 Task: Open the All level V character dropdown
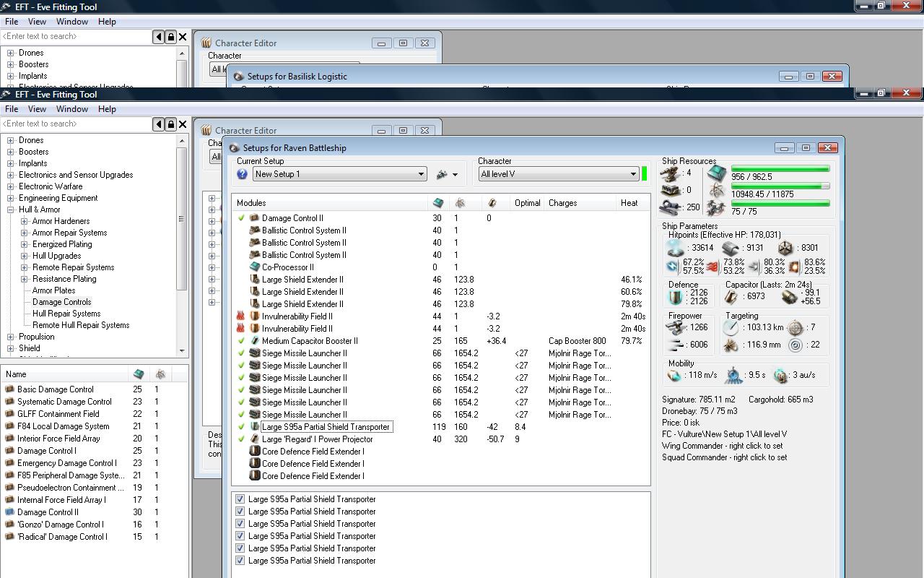[633, 174]
